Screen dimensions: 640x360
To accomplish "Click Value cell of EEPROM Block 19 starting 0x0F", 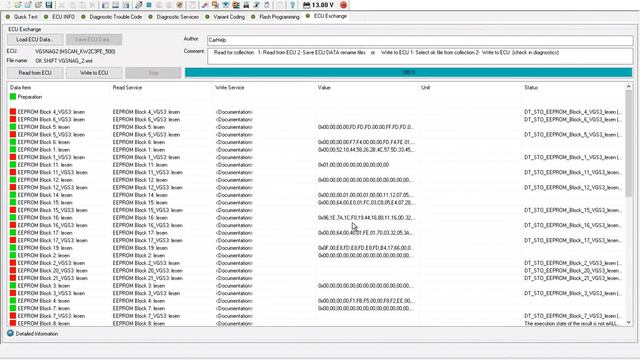I will pos(367,248).
